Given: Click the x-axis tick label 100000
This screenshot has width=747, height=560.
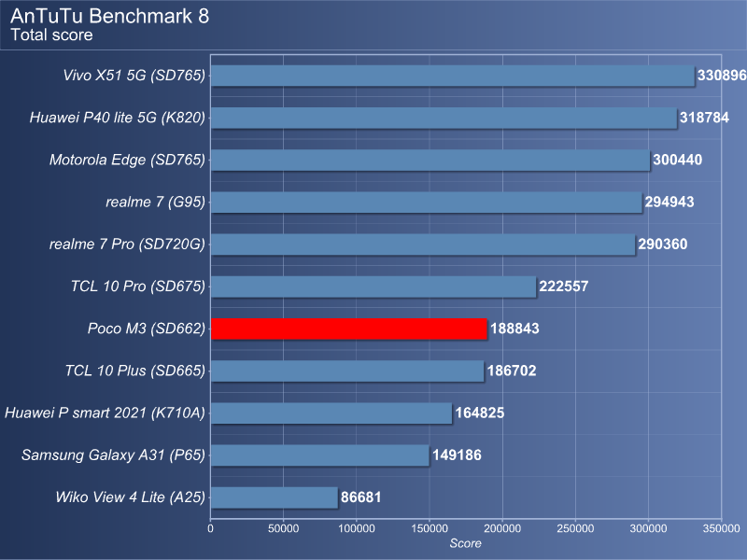Looking at the screenshot, I should (357, 528).
